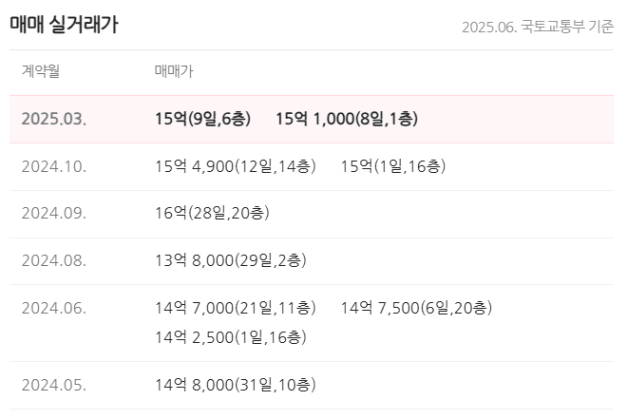Viewport: 627px width, 419px height.
Task: Click the 매매 실거래가 heading
Action: click(64, 25)
